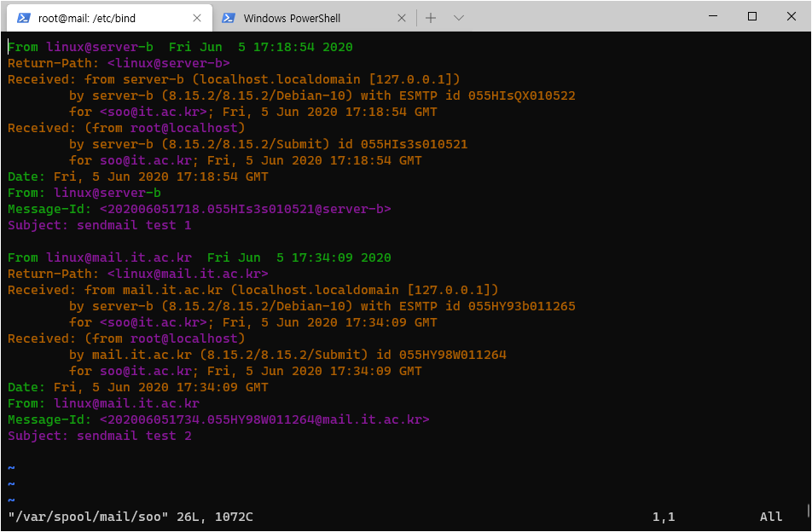Click the "From: linux@server-b" header line
The height and width of the screenshot is (532, 812).
click(x=84, y=193)
